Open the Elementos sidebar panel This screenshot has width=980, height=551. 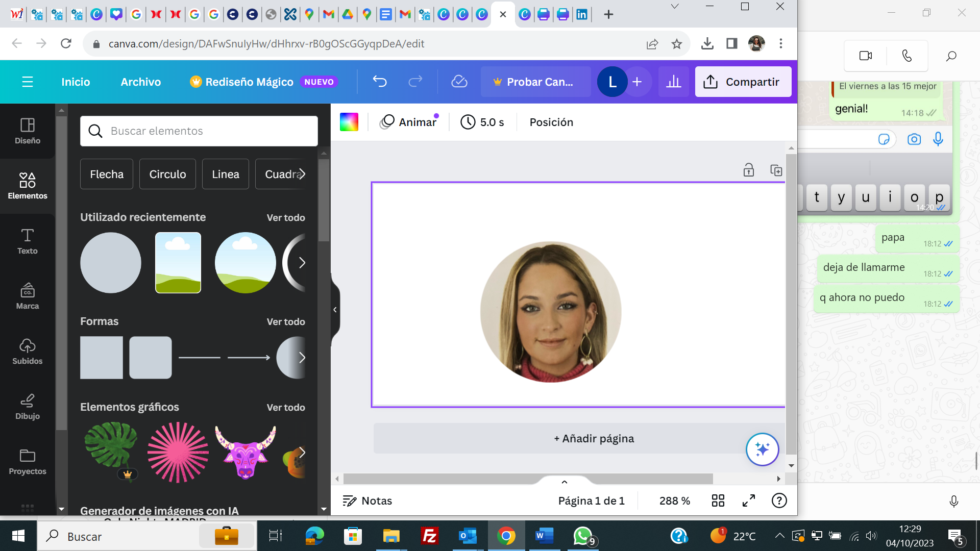pyautogui.click(x=28, y=186)
